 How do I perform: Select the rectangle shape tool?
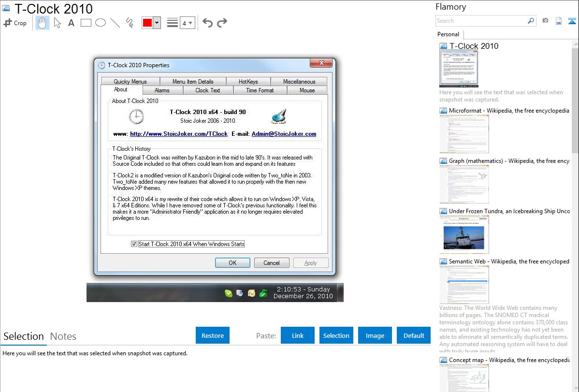(86, 23)
